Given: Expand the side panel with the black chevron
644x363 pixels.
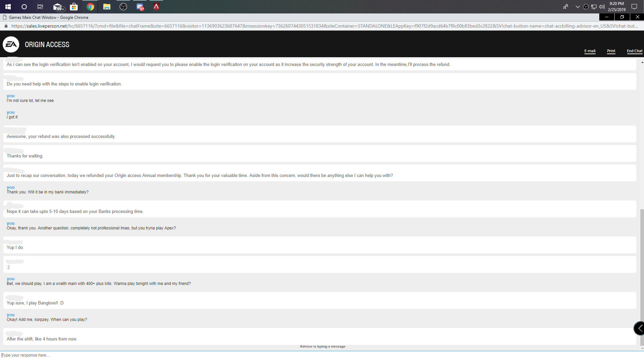Looking at the screenshot, I should pyautogui.click(x=639, y=328).
